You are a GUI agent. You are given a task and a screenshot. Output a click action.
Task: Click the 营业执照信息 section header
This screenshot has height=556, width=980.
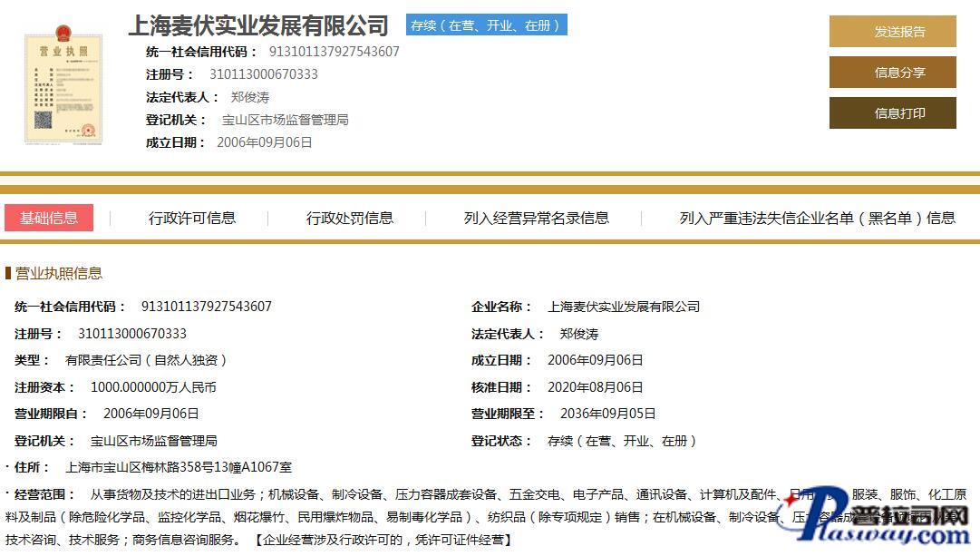tap(59, 273)
